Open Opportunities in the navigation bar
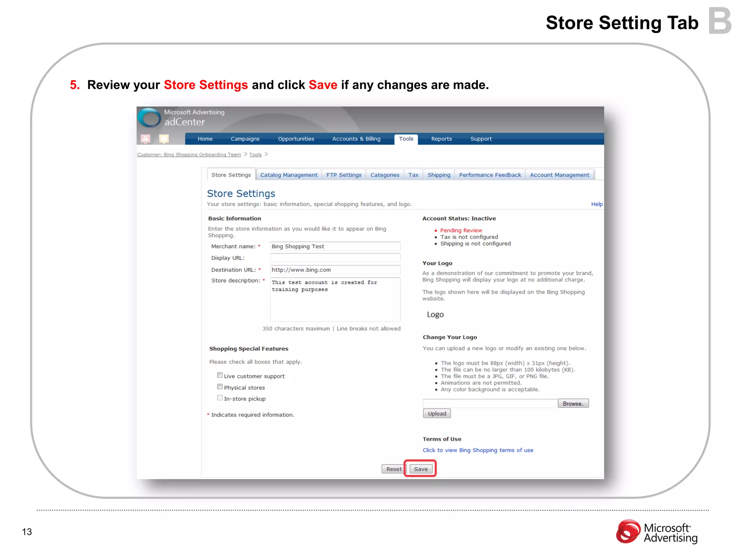 pos(296,139)
